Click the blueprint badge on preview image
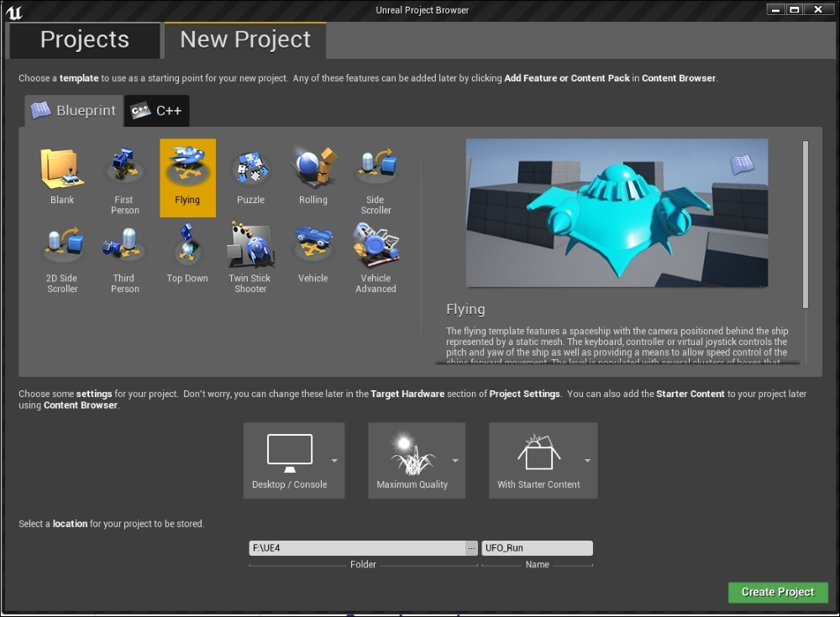This screenshot has height=617, width=840. click(x=743, y=164)
